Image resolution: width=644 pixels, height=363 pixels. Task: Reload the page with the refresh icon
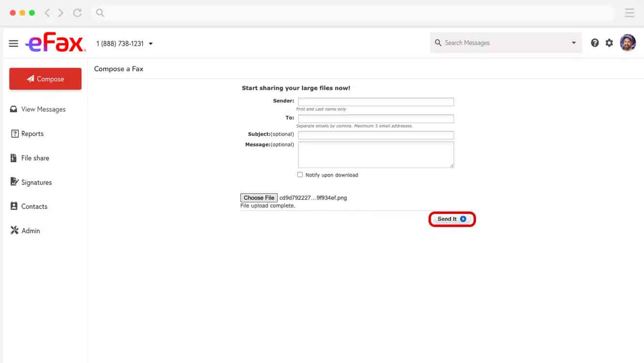pyautogui.click(x=77, y=13)
